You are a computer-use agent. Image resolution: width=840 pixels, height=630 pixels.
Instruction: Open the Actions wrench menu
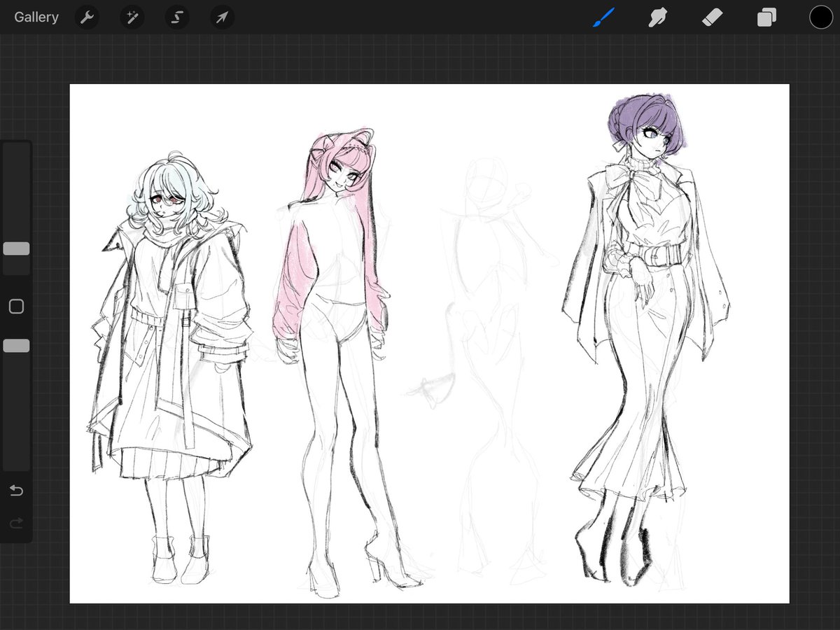(x=87, y=17)
